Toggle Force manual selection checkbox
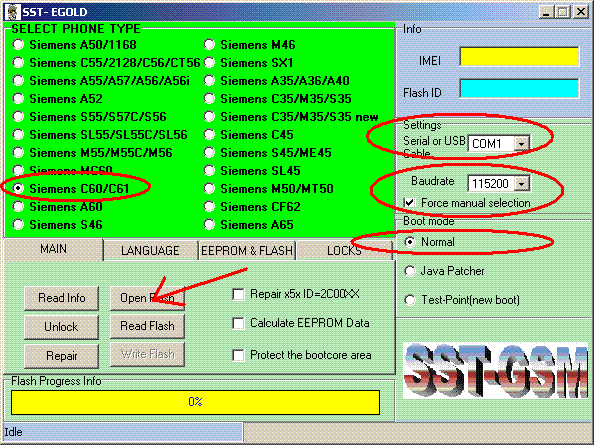The image size is (594, 445). tap(409, 203)
